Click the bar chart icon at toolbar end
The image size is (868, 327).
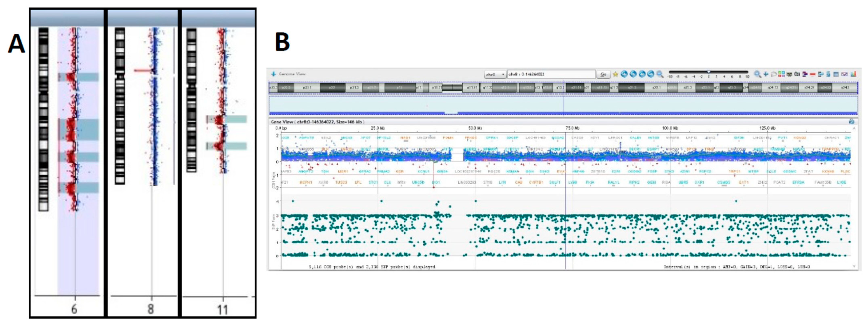[853, 74]
